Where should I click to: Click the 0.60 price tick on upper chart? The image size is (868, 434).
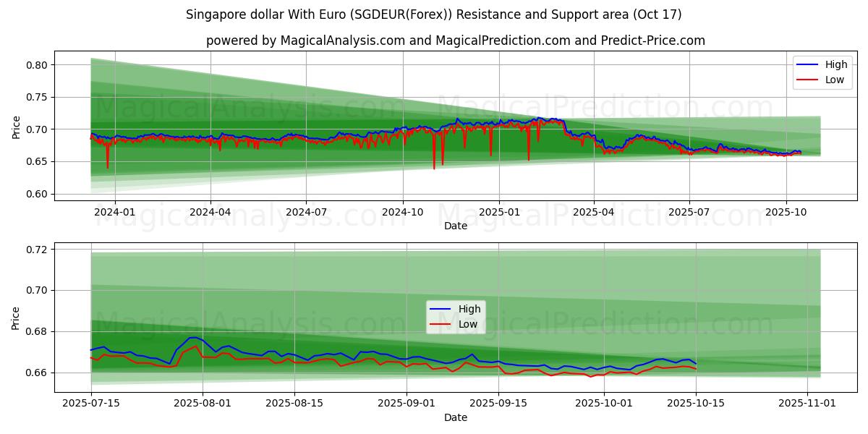[x=37, y=194]
